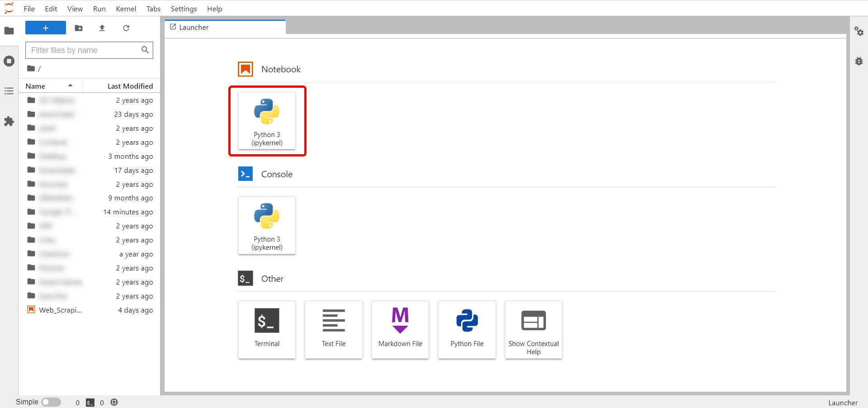Select the folder modified 23 days ago
This screenshot has width=868, height=408.
point(90,114)
